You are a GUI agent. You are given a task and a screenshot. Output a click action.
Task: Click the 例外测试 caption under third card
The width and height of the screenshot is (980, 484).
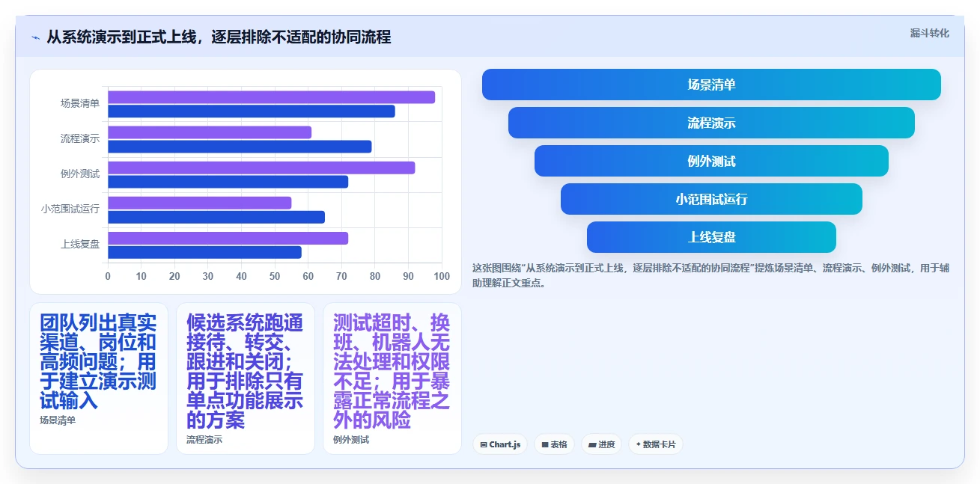point(351,440)
